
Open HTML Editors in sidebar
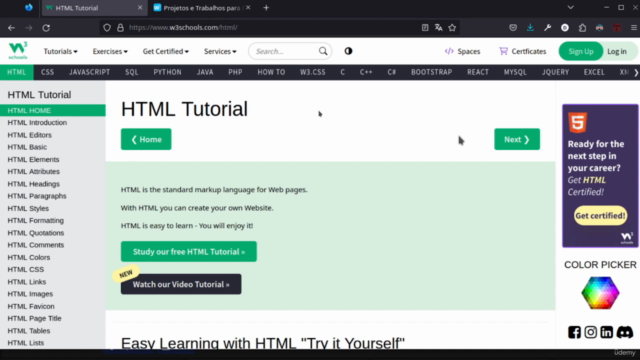(29, 135)
